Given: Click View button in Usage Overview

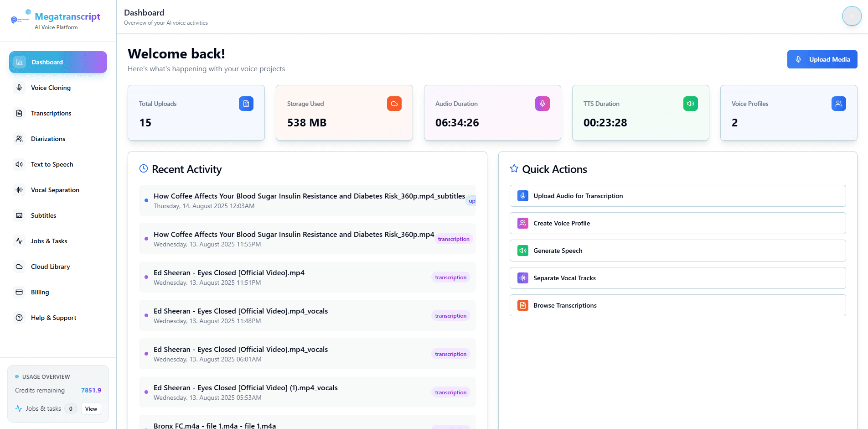Looking at the screenshot, I should pos(91,408).
